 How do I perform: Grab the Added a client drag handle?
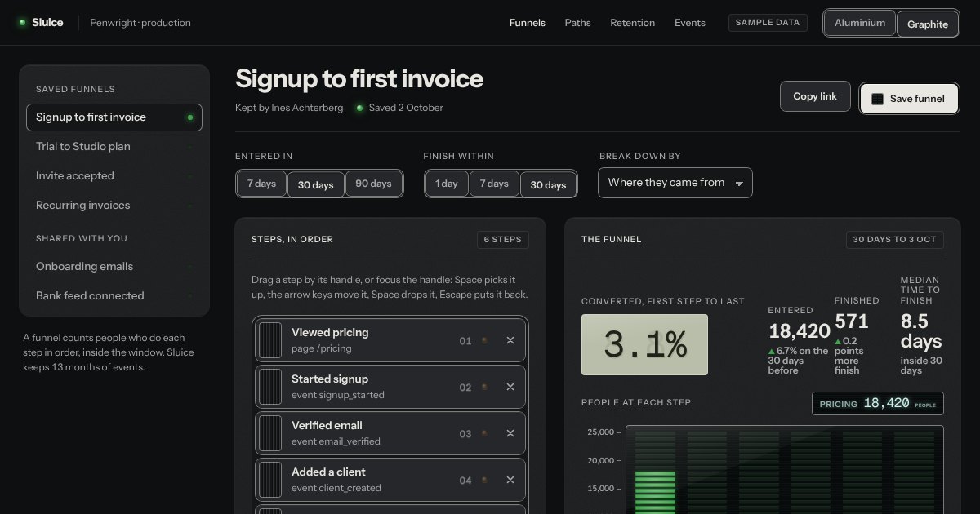270,480
